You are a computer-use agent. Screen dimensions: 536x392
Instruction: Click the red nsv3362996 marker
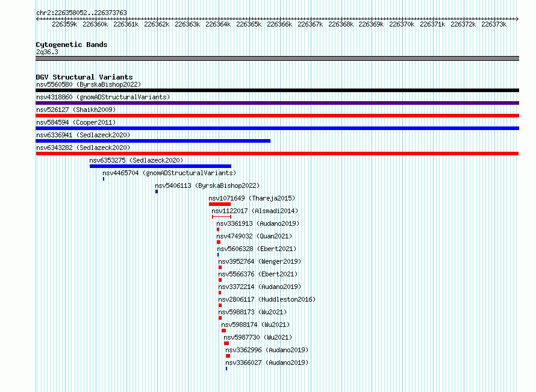(x=228, y=356)
